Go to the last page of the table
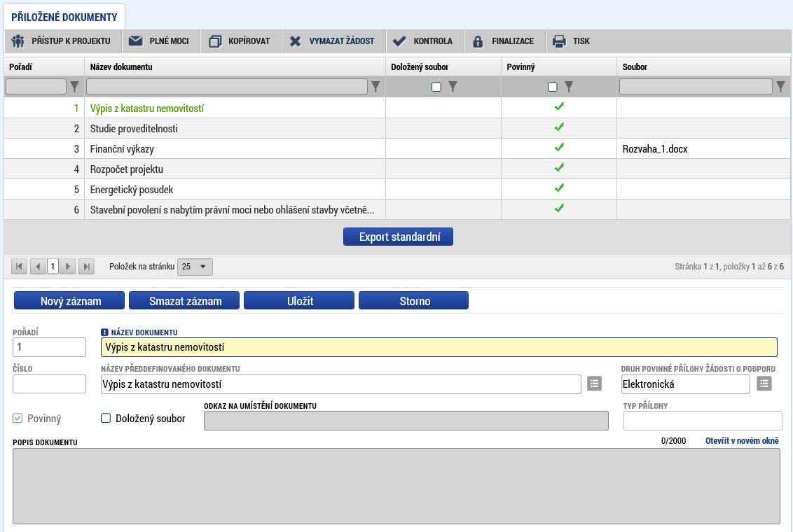This screenshot has width=793, height=532. pyautogui.click(x=86, y=266)
